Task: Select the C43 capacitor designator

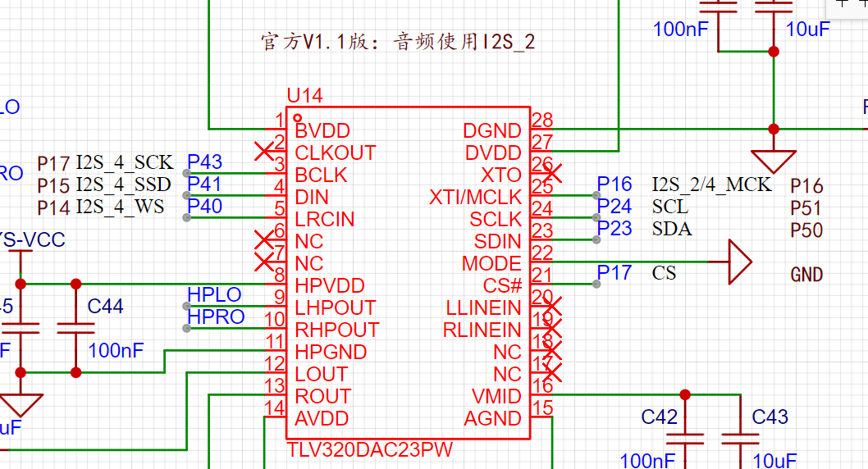Action: click(770, 417)
